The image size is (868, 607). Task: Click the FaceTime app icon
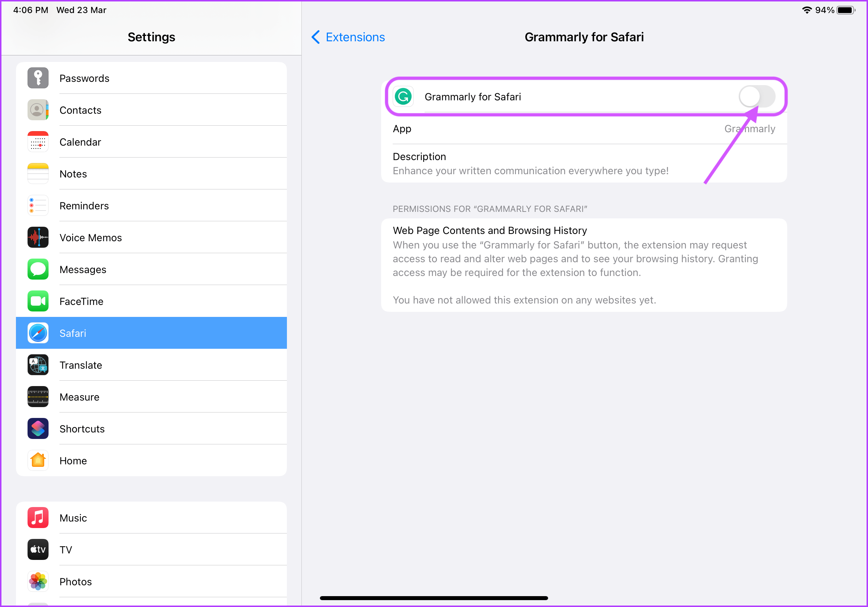(x=38, y=301)
